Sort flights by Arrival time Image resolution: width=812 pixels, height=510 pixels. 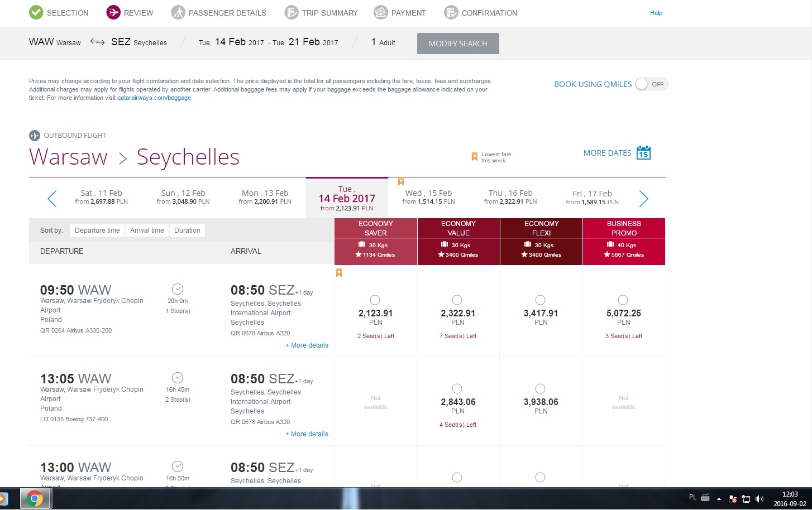coord(147,230)
